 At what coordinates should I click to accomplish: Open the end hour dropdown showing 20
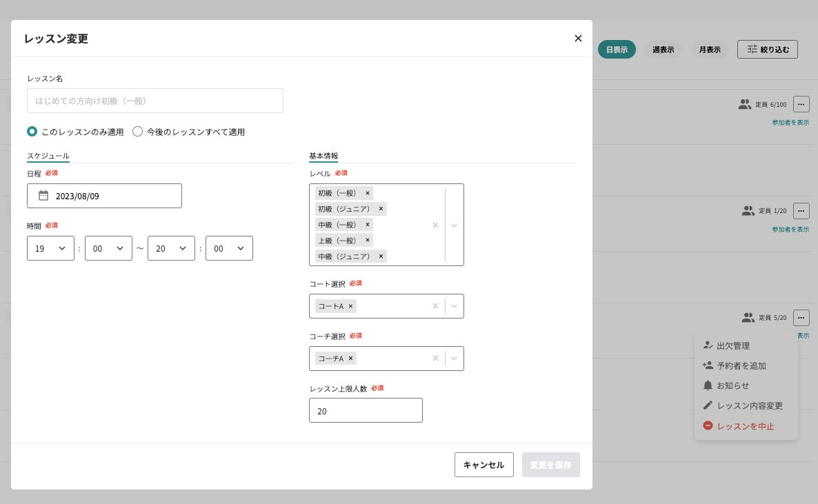(171, 248)
